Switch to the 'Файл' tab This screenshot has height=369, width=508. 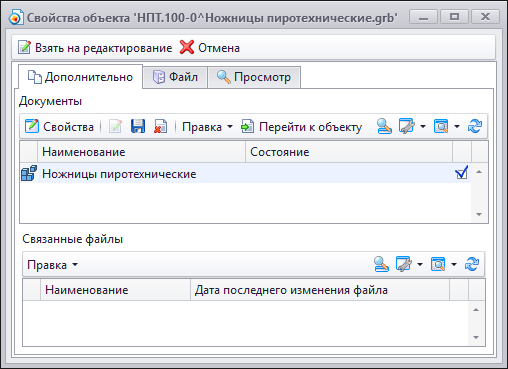tap(175, 77)
